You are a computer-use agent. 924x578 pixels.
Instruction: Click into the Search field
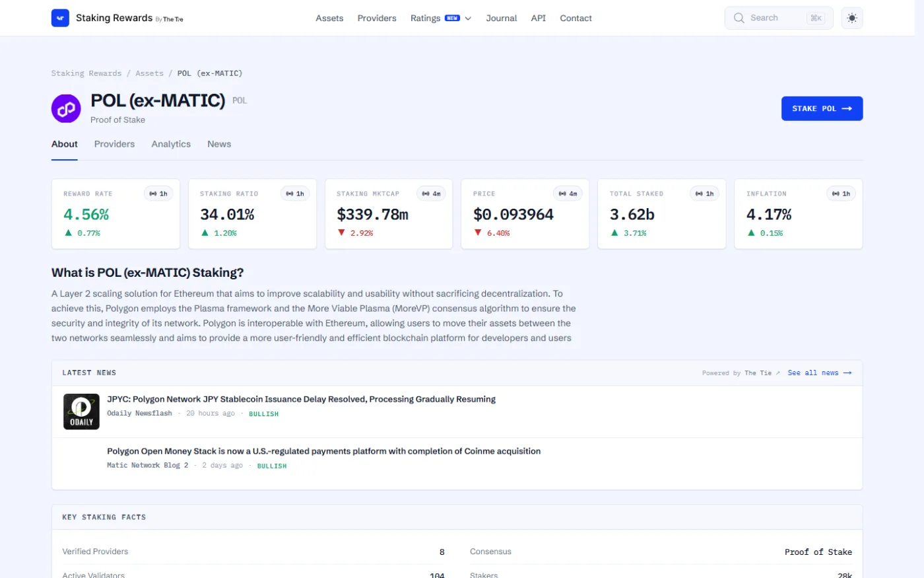(779, 18)
